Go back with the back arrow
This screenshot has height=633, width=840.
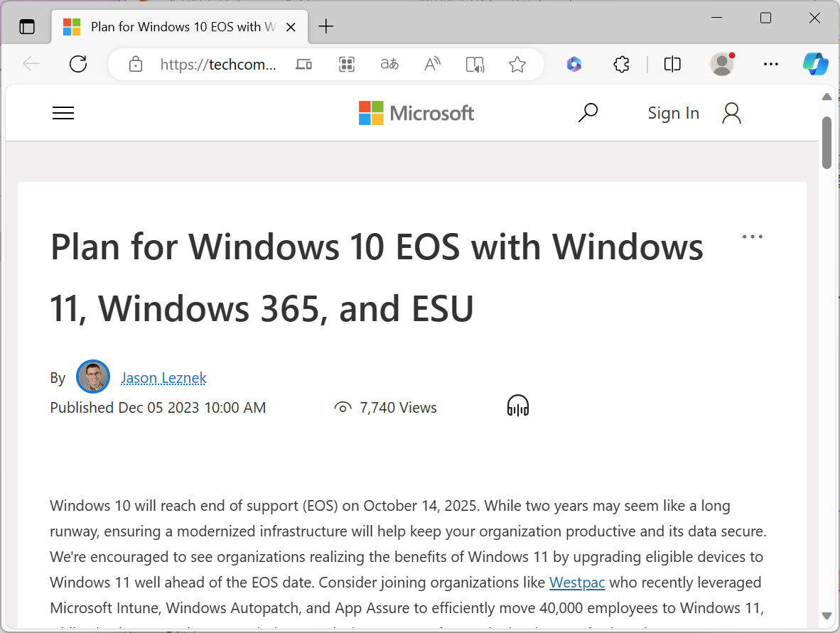(x=31, y=64)
